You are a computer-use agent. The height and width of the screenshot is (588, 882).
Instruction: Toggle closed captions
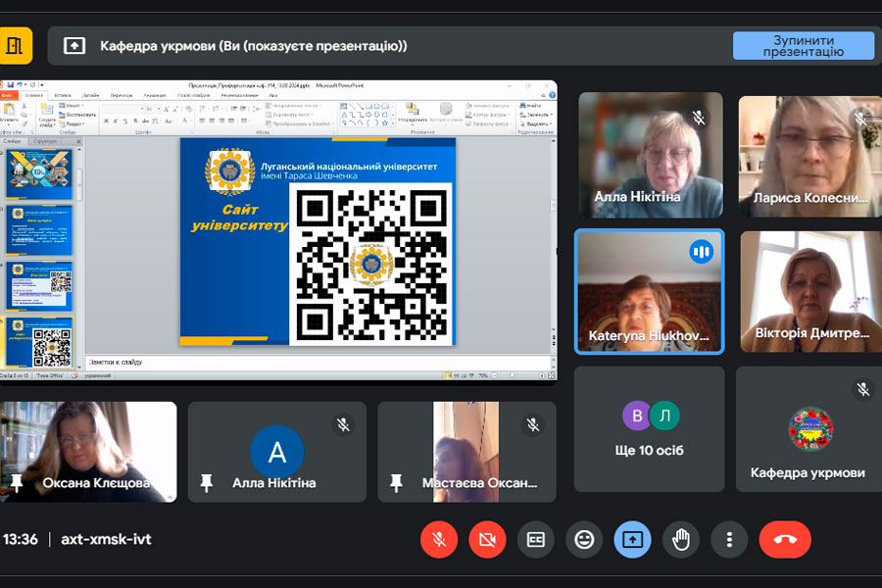[535, 539]
